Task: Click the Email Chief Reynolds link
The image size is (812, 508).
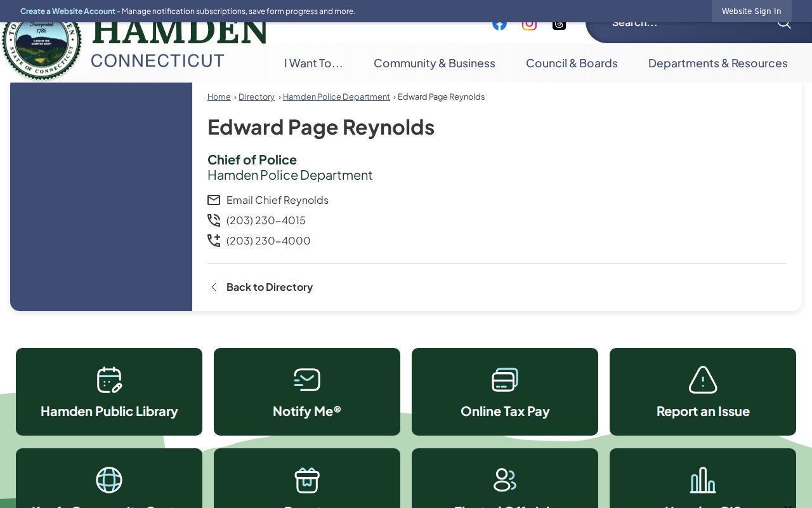Action: coord(277,200)
